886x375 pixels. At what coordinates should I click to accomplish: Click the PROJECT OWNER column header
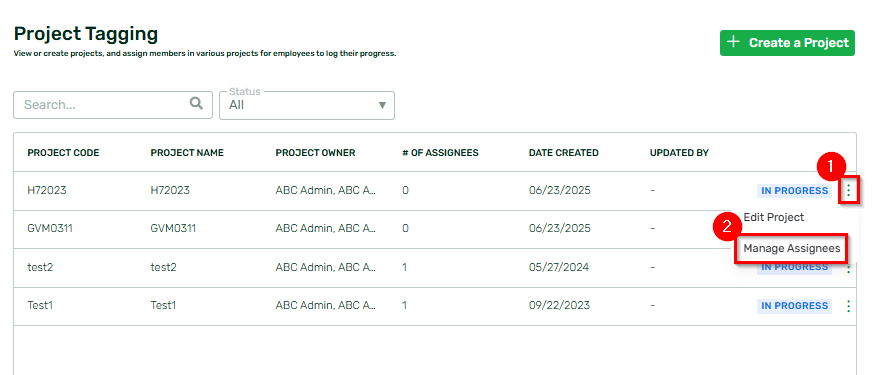coord(315,153)
